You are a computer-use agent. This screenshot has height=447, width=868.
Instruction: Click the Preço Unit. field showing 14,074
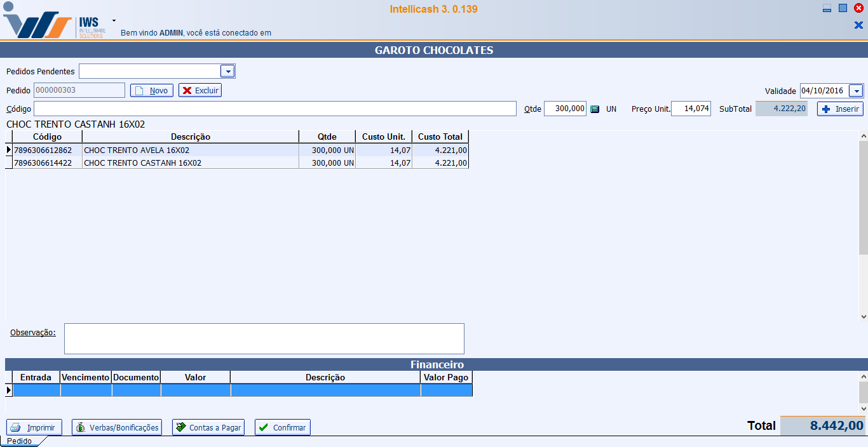[691, 109]
